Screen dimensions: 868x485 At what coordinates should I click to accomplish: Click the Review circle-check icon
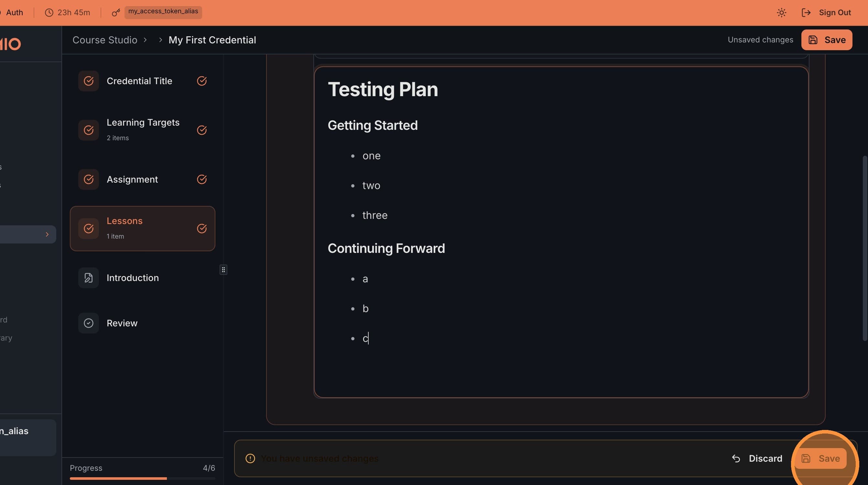[x=89, y=323]
